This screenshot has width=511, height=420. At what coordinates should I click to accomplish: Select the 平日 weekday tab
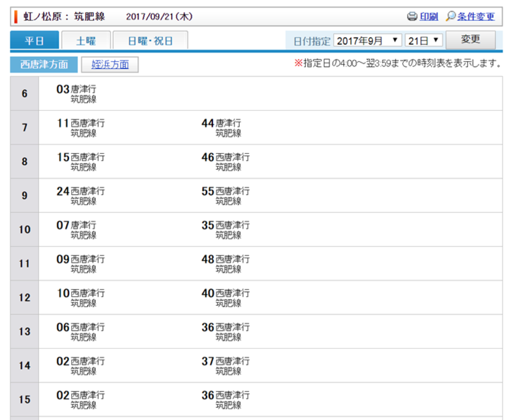click(34, 40)
